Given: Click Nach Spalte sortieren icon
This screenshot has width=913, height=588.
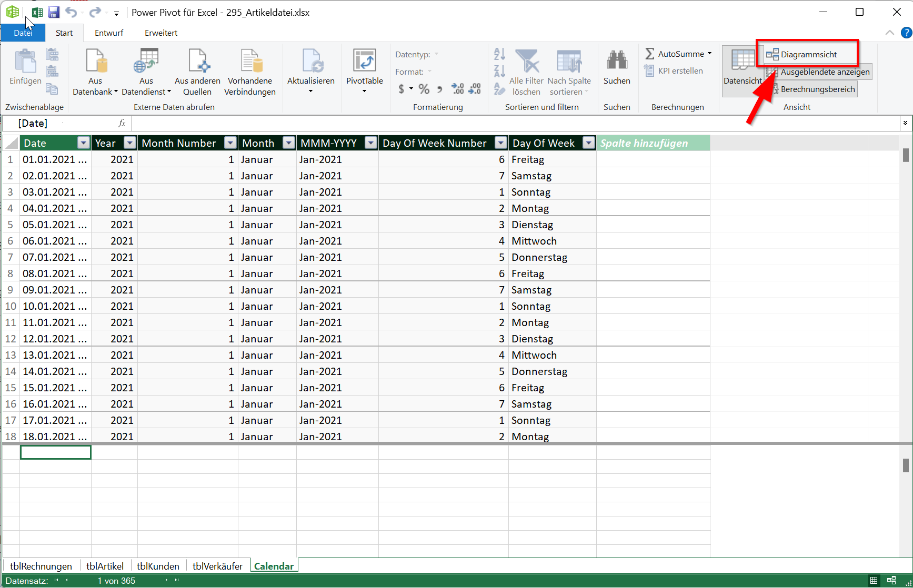Looking at the screenshot, I should tap(569, 60).
